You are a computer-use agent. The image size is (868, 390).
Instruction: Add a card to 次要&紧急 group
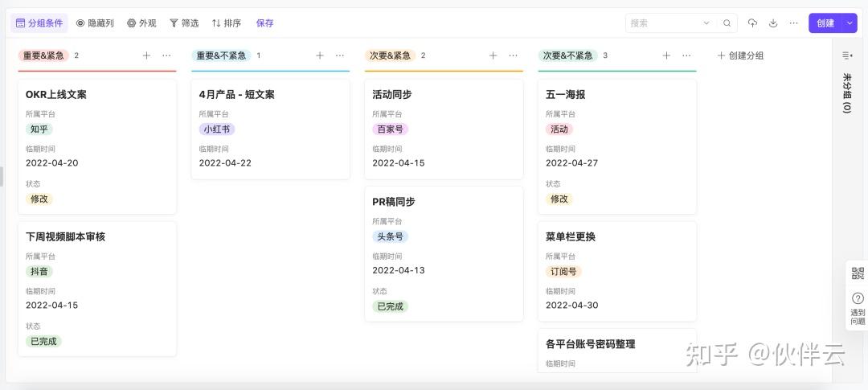[x=493, y=55]
